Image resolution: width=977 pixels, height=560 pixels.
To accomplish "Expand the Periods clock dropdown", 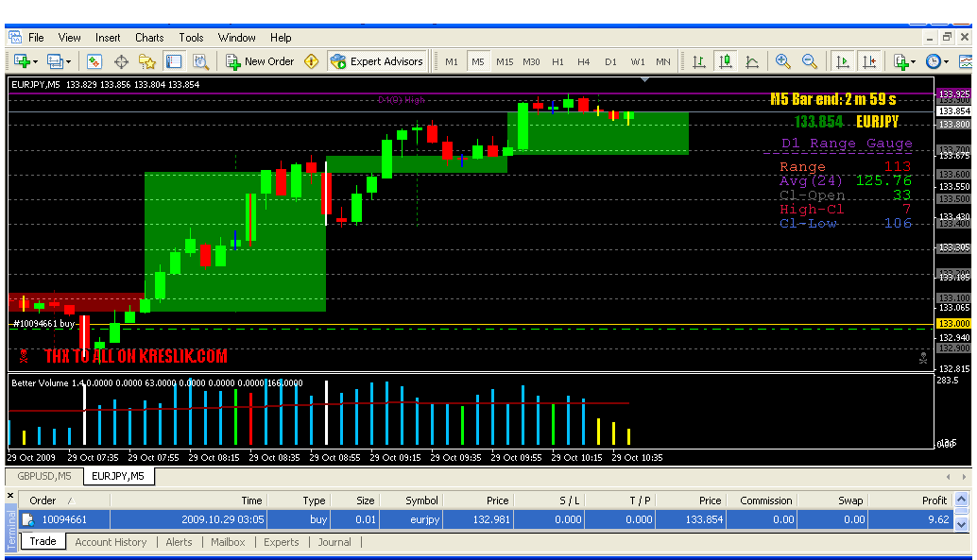I will (946, 61).
